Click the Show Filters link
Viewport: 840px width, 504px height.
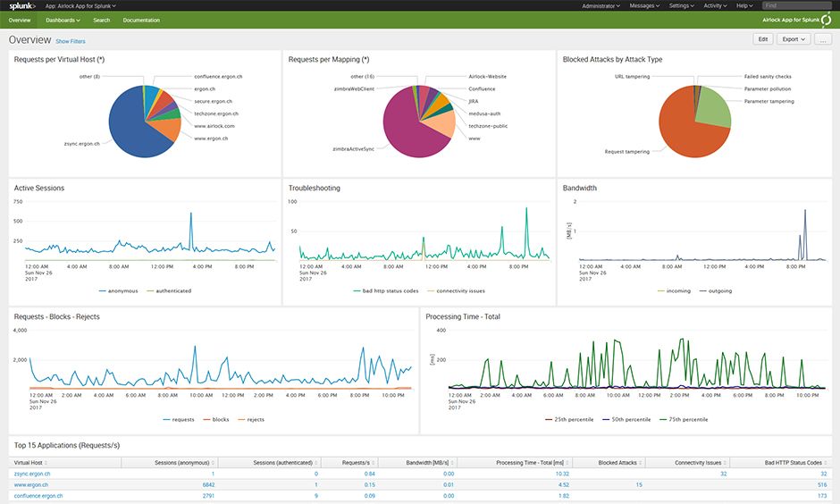71,41
